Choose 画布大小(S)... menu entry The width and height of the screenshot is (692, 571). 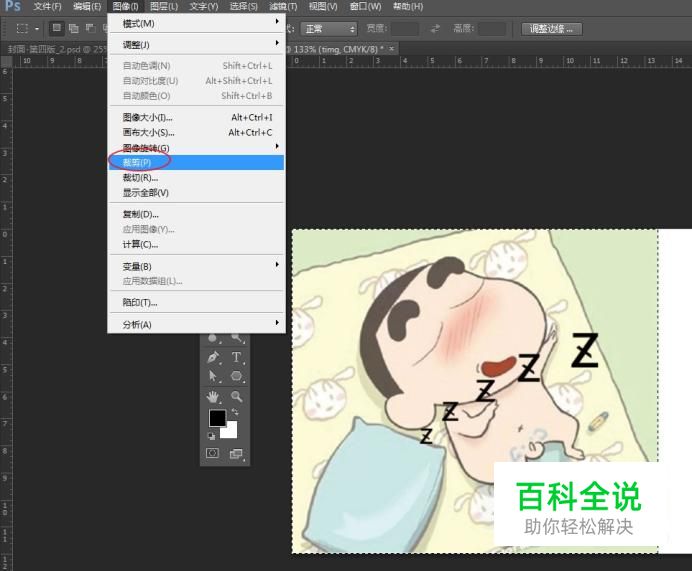[x=196, y=132]
